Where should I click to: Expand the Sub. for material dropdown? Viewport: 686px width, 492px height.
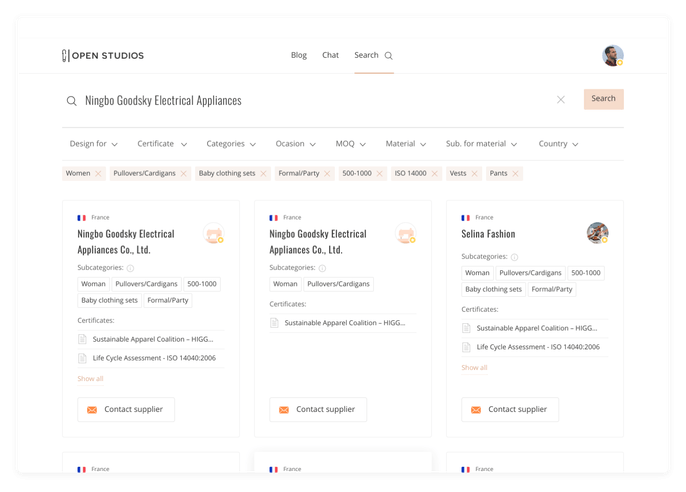pos(481,144)
